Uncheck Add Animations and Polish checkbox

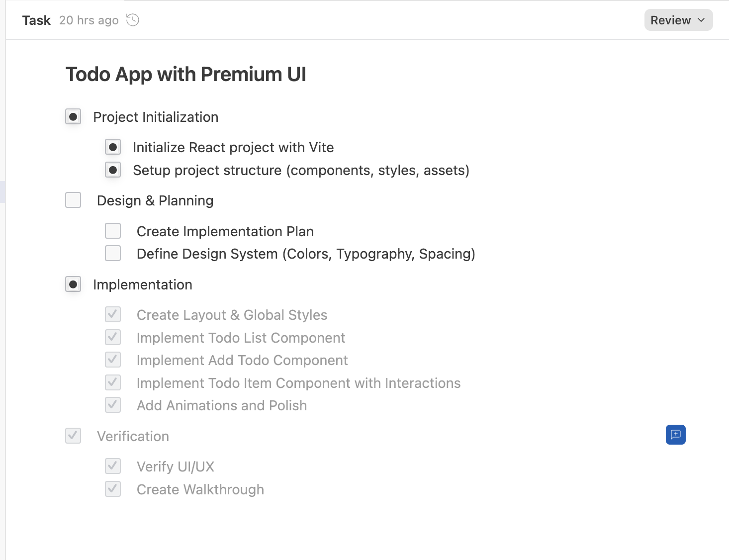click(113, 405)
